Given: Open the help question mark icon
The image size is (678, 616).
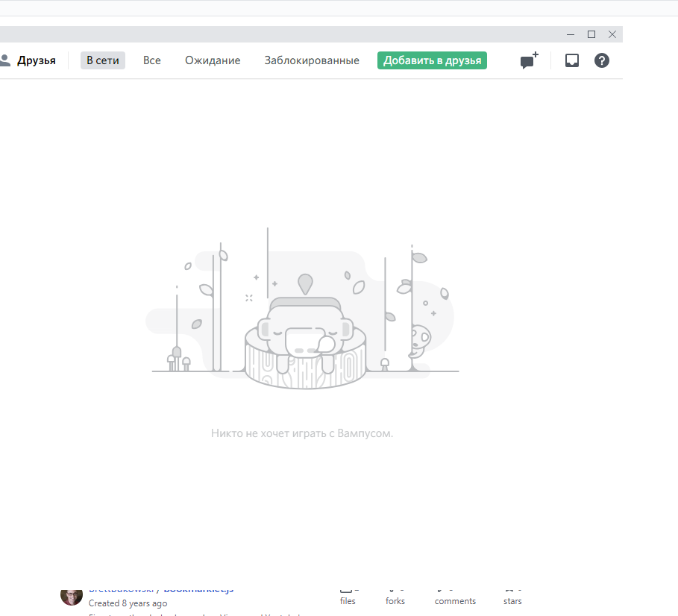Looking at the screenshot, I should pos(601,60).
